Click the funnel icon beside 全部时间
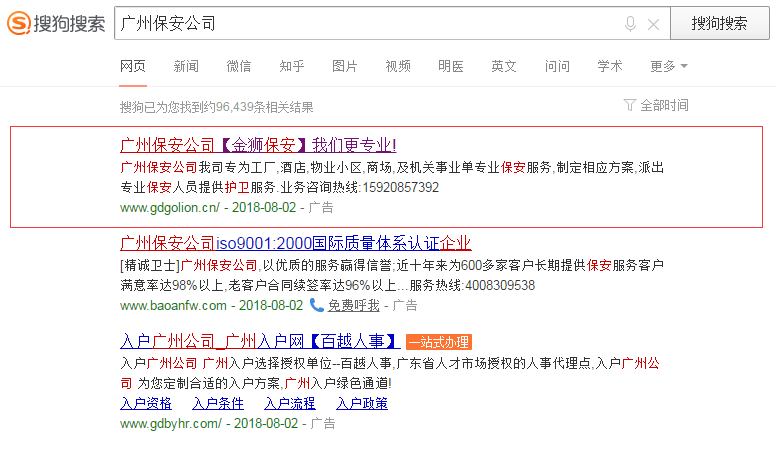776x449 pixels. (630, 105)
